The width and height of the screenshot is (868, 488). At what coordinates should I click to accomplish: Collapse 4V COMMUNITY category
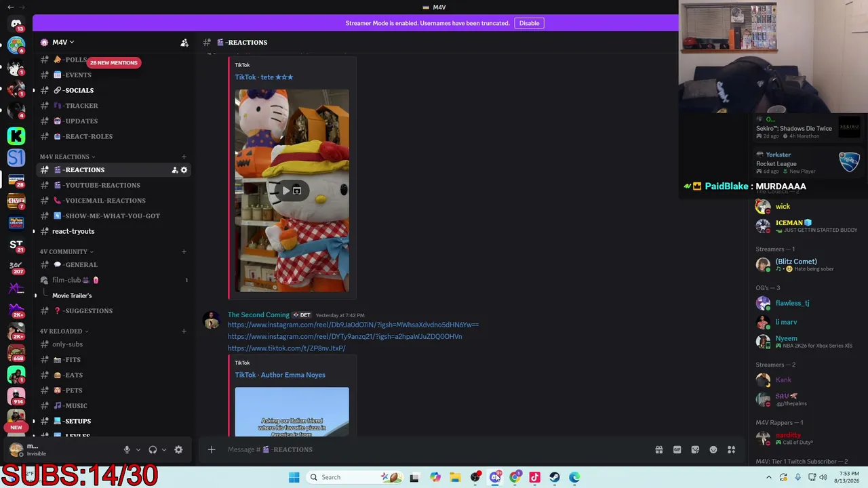66,252
